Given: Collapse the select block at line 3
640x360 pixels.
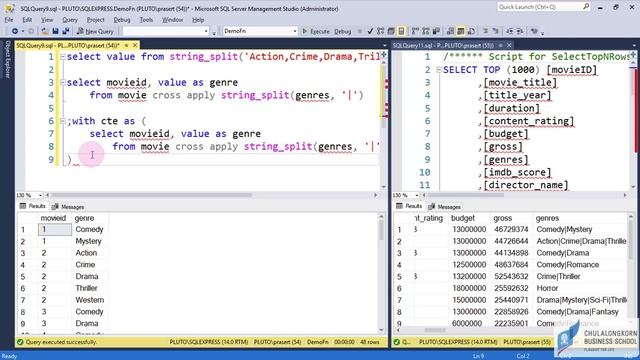Looking at the screenshot, I should 62,82.
